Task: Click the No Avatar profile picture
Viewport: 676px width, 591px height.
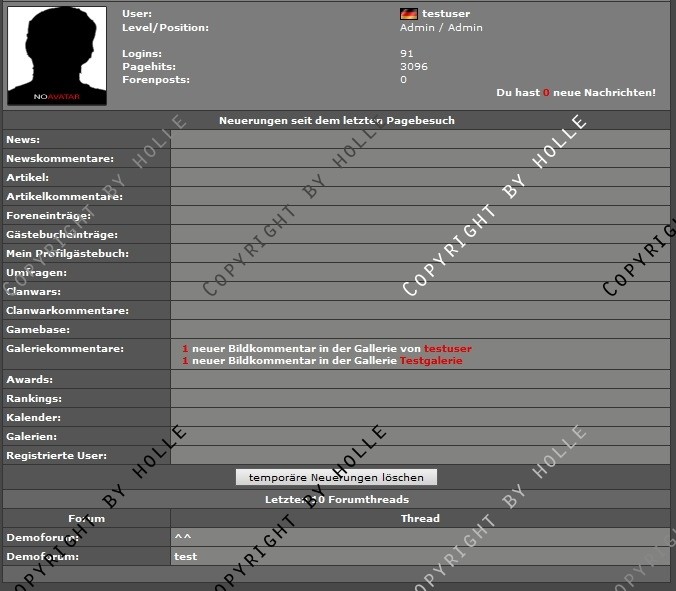Action: coord(57,55)
